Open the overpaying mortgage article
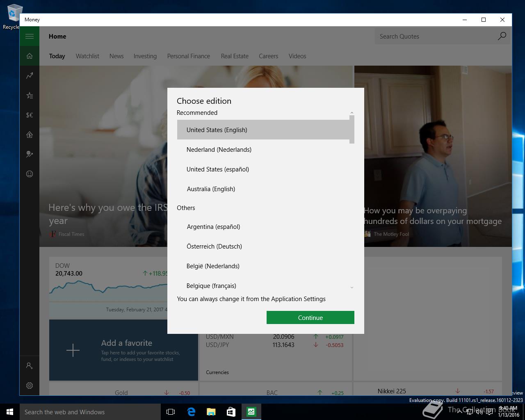Image resolution: width=525 pixels, height=420 pixels. point(433,216)
